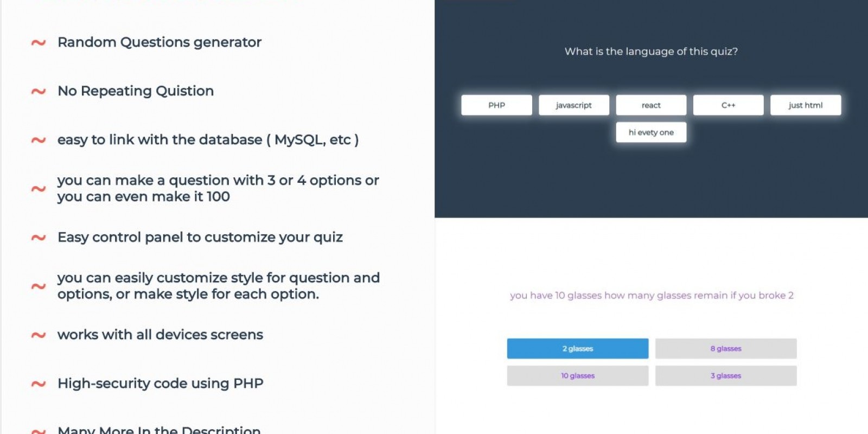Choose the C++ answer button
868x434 pixels.
click(728, 105)
